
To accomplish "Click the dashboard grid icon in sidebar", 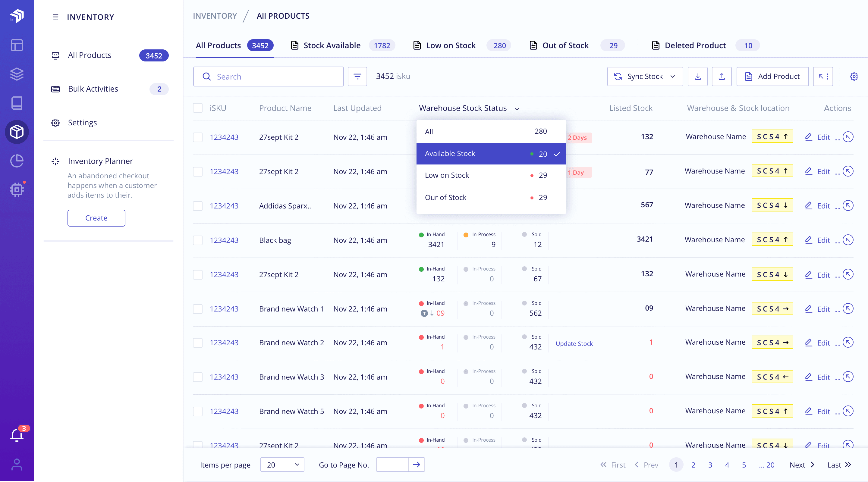I will pyautogui.click(x=17, y=45).
